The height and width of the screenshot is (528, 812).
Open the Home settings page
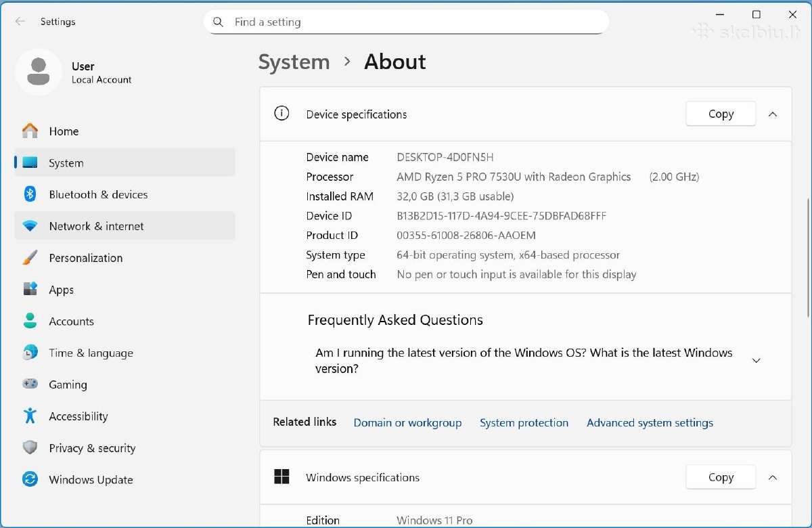point(125,131)
